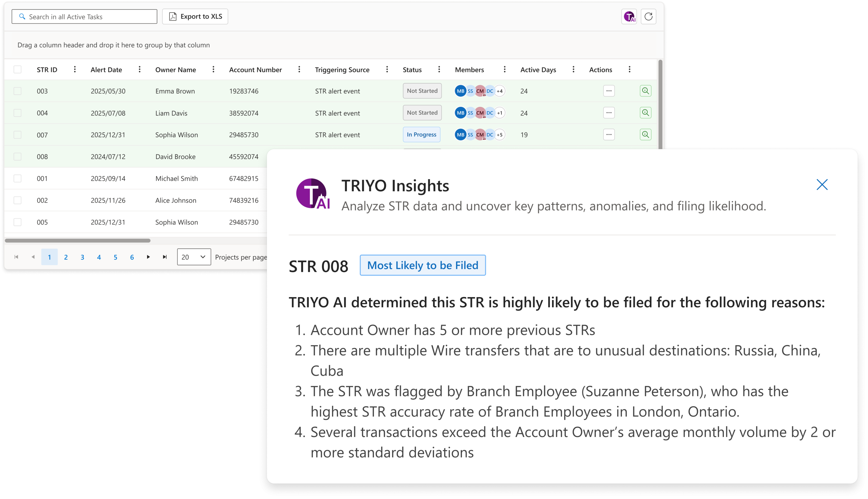Close the TRIYO Insights panel
The height and width of the screenshot is (499, 868).
pyautogui.click(x=822, y=185)
